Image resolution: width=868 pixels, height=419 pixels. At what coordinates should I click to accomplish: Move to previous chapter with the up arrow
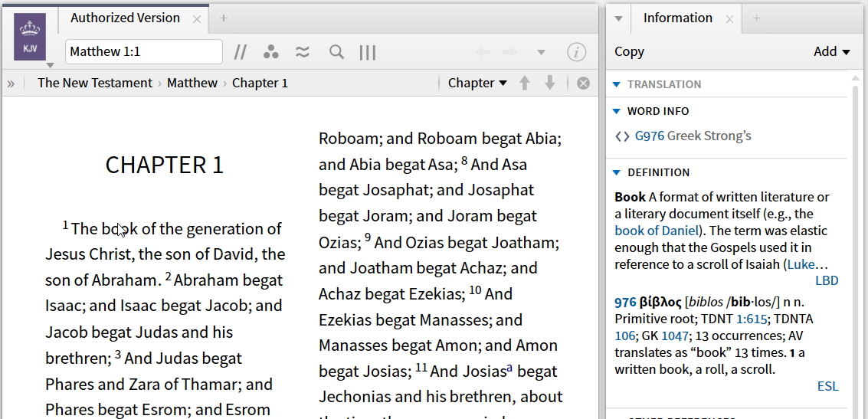[524, 83]
